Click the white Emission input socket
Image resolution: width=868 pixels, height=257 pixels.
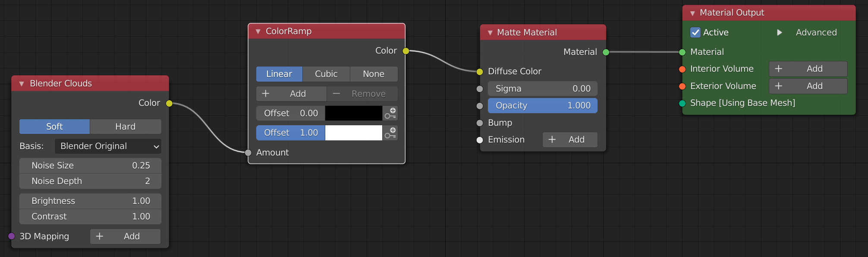pyautogui.click(x=479, y=140)
